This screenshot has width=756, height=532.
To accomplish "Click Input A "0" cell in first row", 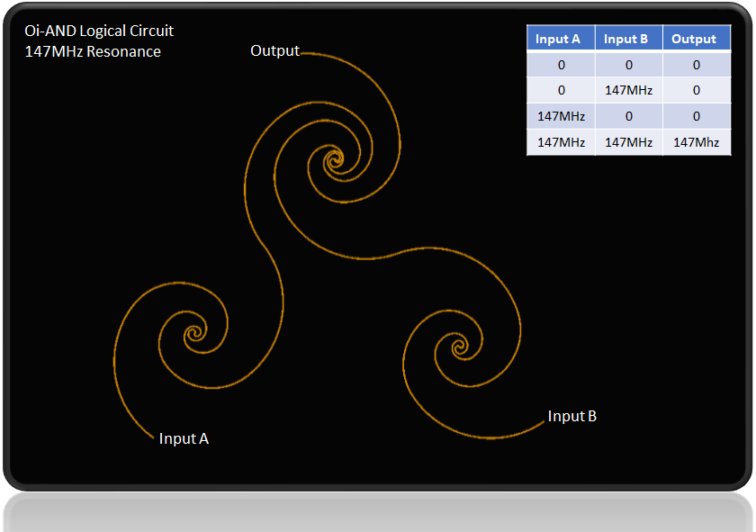I will click(x=561, y=65).
